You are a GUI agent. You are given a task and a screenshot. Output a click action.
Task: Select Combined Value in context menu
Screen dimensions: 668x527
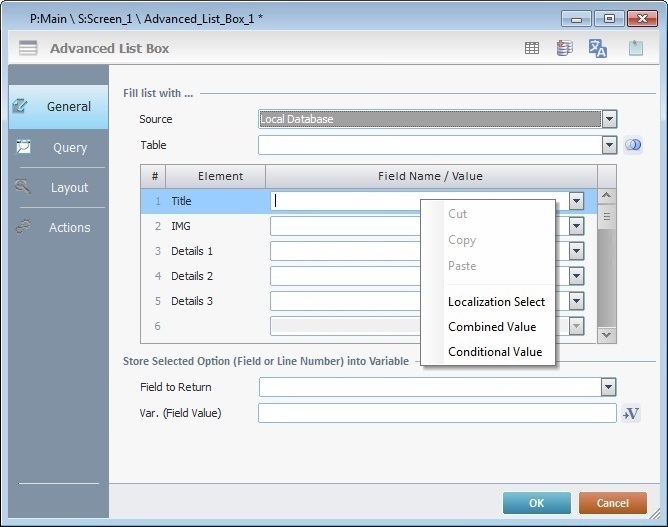click(x=492, y=327)
